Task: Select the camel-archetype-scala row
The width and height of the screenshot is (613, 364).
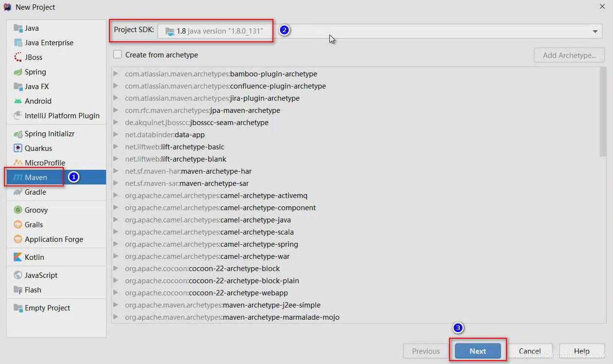Action: click(356, 232)
